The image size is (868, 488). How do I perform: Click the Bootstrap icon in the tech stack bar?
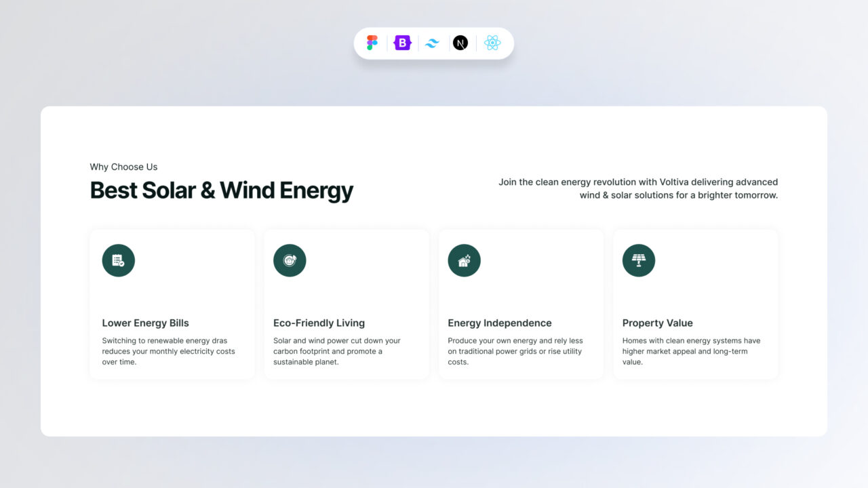tap(401, 42)
